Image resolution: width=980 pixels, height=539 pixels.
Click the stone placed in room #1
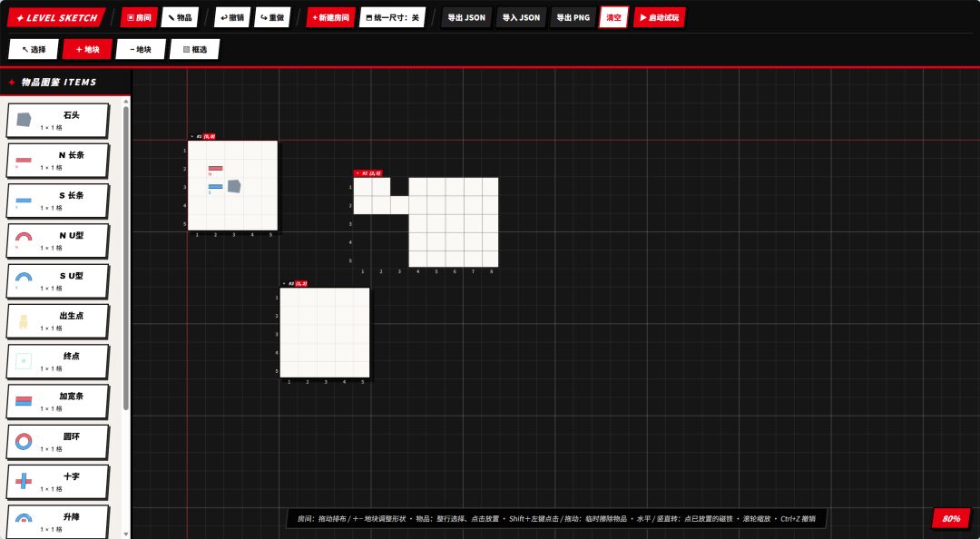pos(234,186)
